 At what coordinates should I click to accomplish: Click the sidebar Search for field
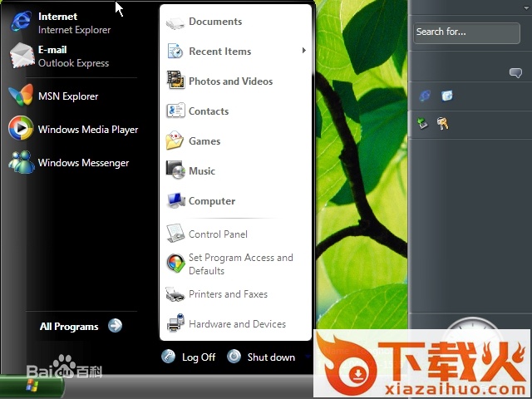(x=466, y=32)
